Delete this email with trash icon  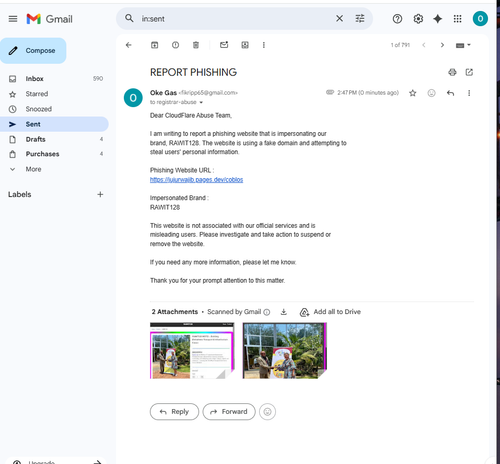196,45
